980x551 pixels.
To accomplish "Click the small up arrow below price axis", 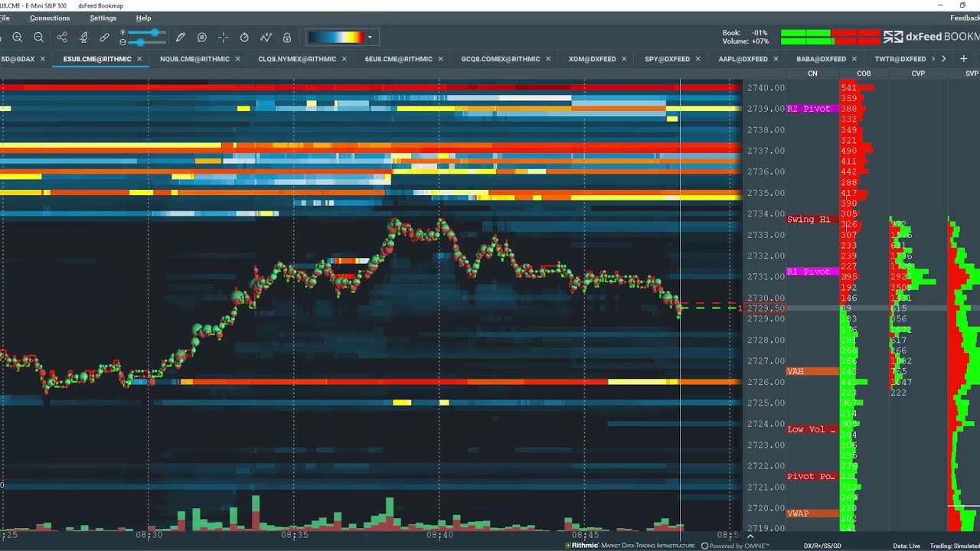I will point(750,536).
